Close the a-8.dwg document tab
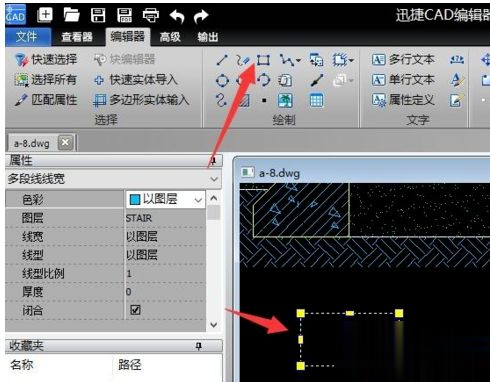The width and height of the screenshot is (490, 382). (65, 143)
